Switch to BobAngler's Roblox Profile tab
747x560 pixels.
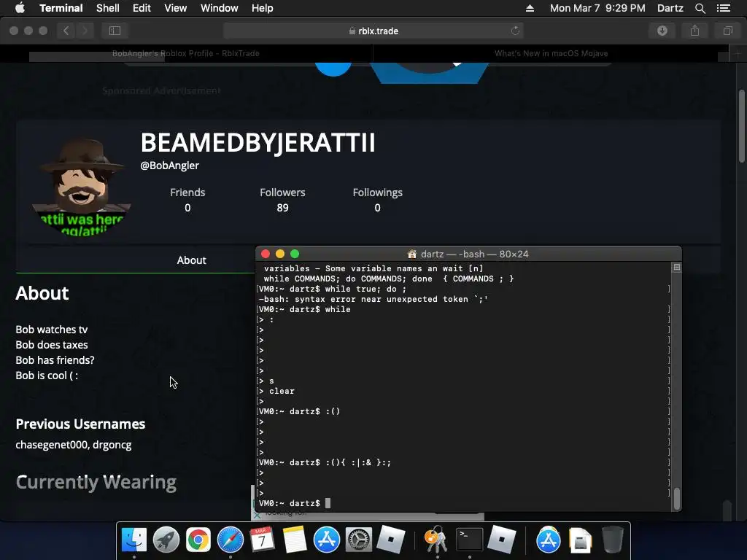tap(186, 53)
